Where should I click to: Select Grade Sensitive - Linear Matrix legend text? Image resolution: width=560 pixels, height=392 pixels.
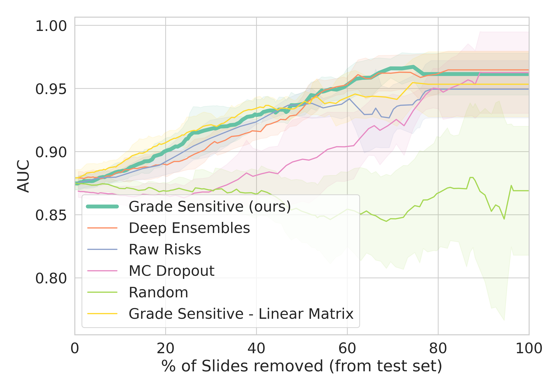point(241,314)
